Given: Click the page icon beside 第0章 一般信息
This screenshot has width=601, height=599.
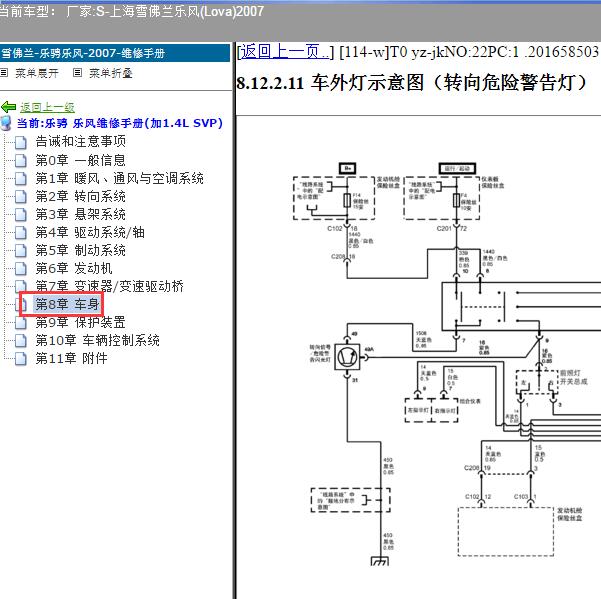Looking at the screenshot, I should tap(21, 160).
